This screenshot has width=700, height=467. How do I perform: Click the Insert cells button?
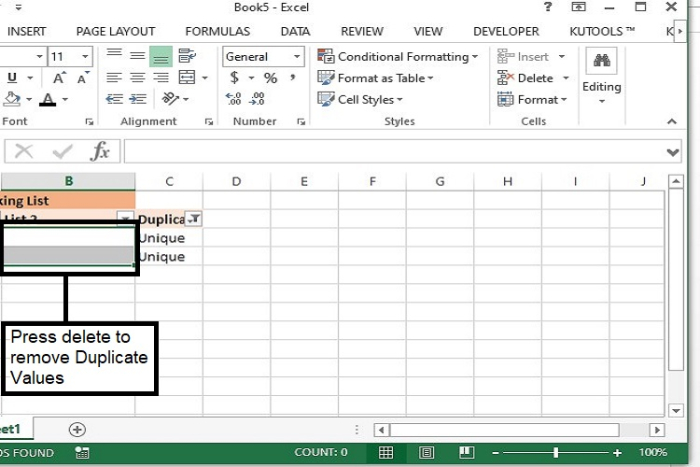click(x=523, y=57)
